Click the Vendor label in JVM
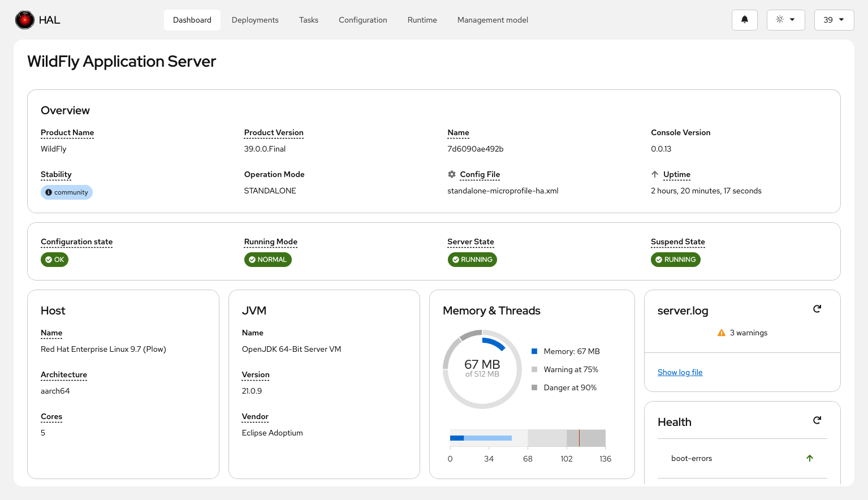 click(x=255, y=416)
